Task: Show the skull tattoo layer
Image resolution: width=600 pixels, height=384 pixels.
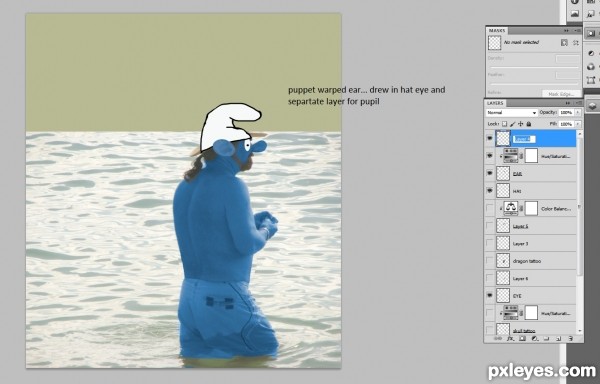Action: [x=490, y=329]
